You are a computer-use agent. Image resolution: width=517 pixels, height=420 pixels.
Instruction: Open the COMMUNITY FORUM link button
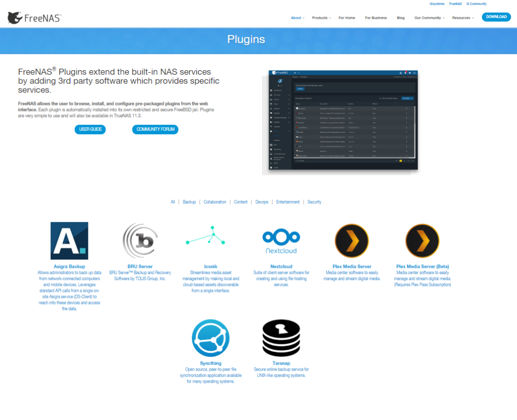[x=155, y=130]
